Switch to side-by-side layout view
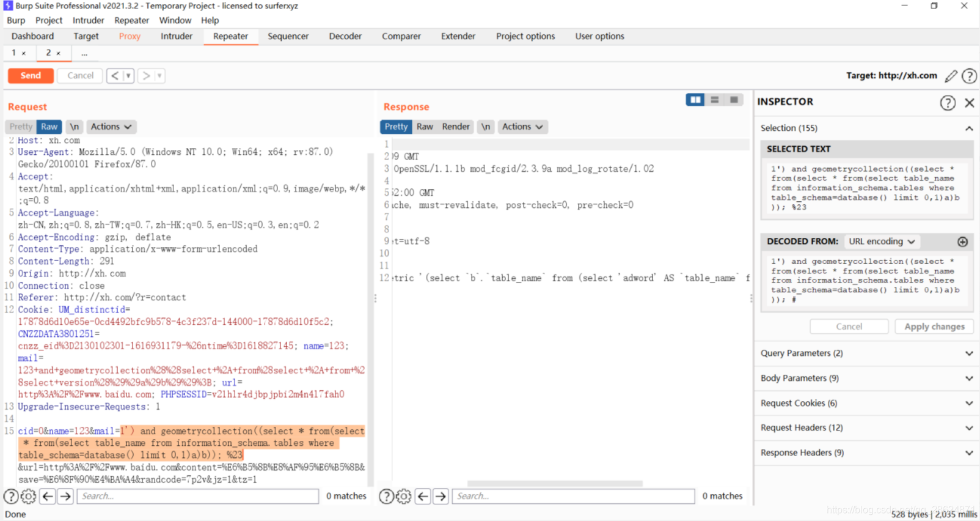This screenshot has height=521, width=980. [x=695, y=100]
